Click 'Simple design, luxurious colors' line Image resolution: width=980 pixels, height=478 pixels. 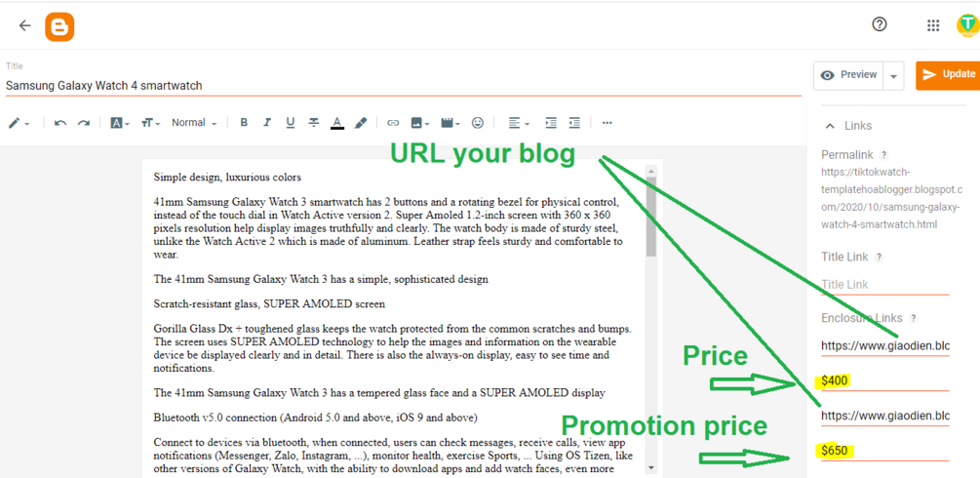click(227, 178)
